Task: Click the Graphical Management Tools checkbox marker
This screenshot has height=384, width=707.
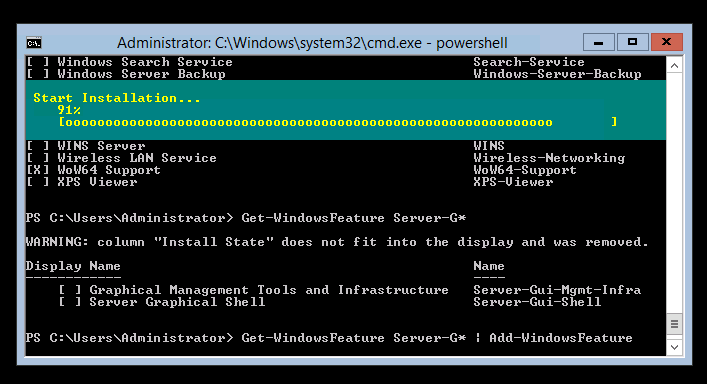Action: pyautogui.click(x=70, y=290)
